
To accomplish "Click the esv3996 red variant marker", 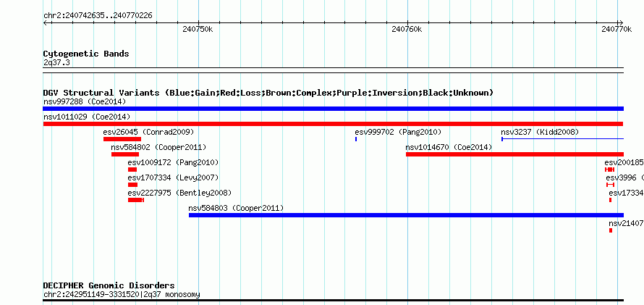I will point(610,185).
